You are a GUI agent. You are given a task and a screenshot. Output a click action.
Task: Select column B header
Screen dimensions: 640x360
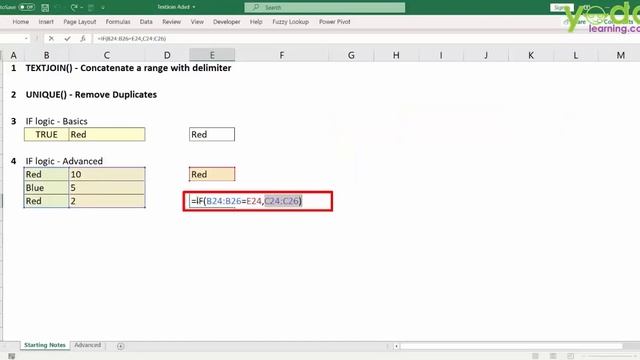point(47,55)
